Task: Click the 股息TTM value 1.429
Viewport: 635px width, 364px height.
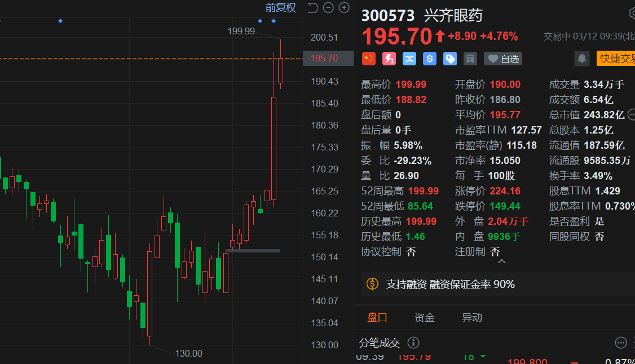Action: pyautogui.click(x=607, y=191)
